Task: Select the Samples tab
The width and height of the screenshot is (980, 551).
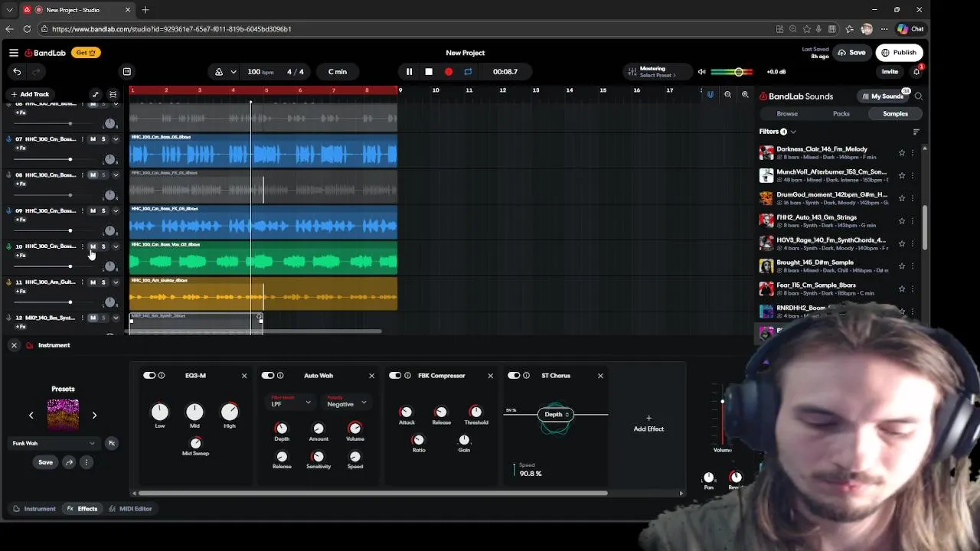Action: point(895,114)
